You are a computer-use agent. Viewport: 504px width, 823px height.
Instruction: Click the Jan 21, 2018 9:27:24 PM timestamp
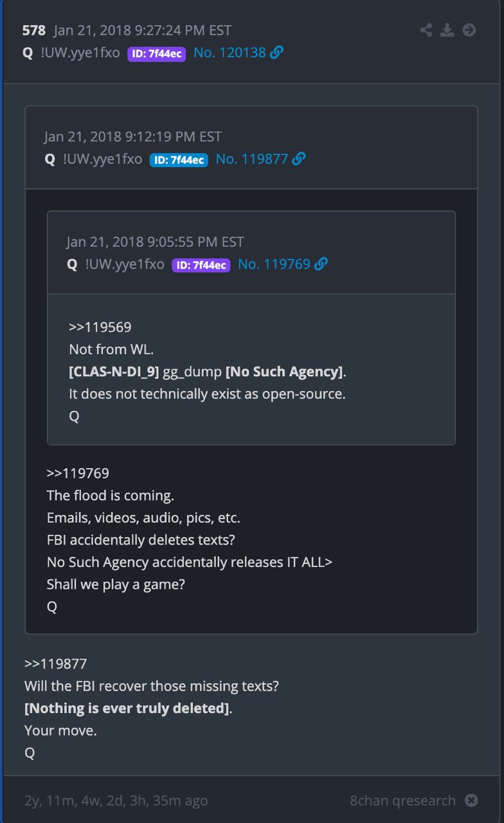click(143, 30)
